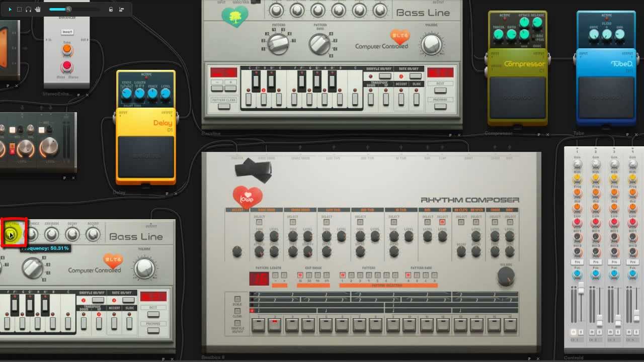This screenshot has width=644, height=362.
Task: Close the Stereo Enhancer device
Action: [87, 95]
